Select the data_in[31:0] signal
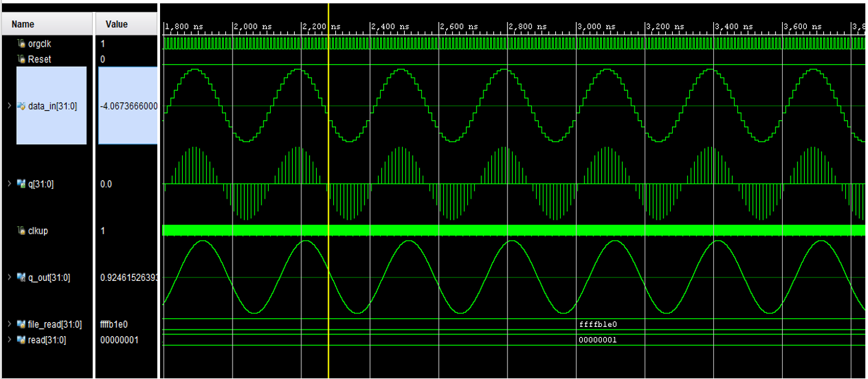868x379 pixels. tap(52, 105)
